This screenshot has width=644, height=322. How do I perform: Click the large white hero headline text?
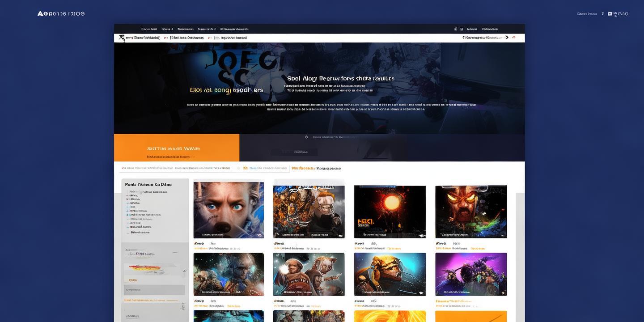(341, 78)
